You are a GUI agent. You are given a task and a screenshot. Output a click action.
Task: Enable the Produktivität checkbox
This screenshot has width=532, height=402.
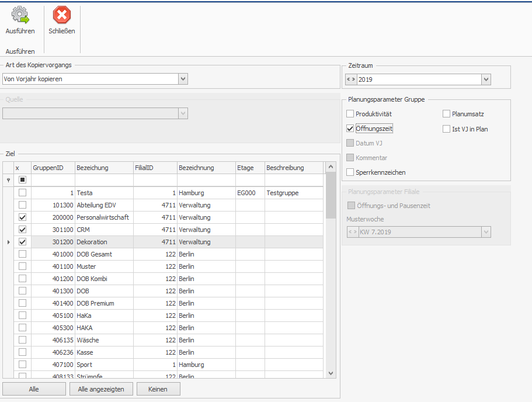point(350,114)
